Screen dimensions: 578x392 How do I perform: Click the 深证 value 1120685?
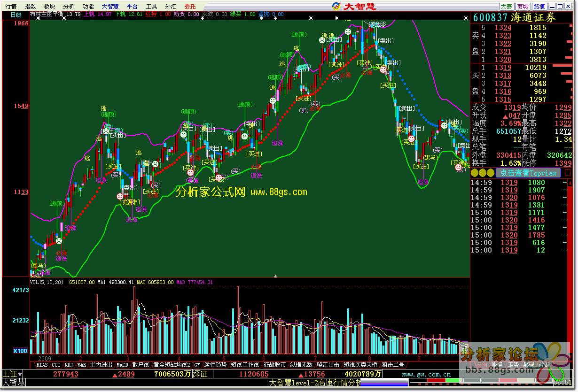pos(254,374)
